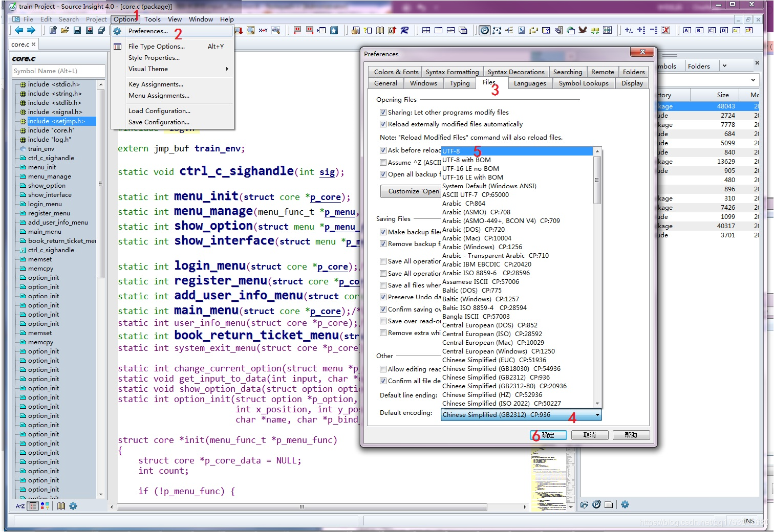Click the layout B toolbar icon
Image resolution: width=774 pixels, height=532 pixels.
click(x=699, y=30)
